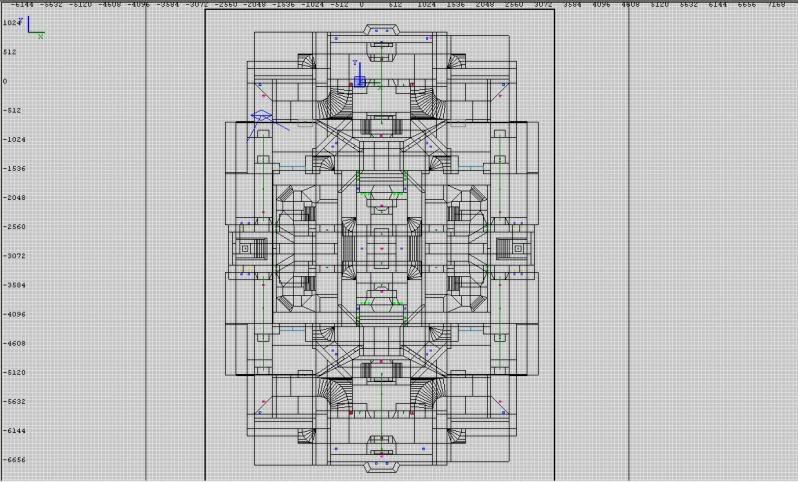
Task: Select the hexagonal alcove at map bottom
Action: coord(381,460)
